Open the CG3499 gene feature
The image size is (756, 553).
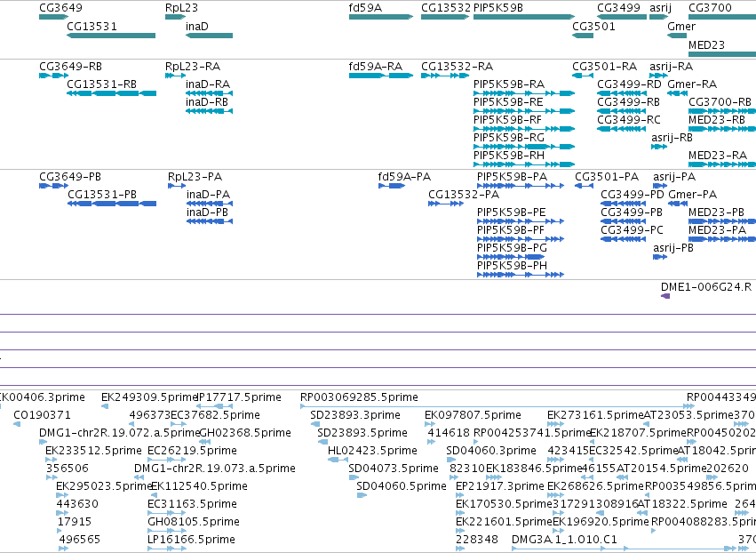pos(622,18)
